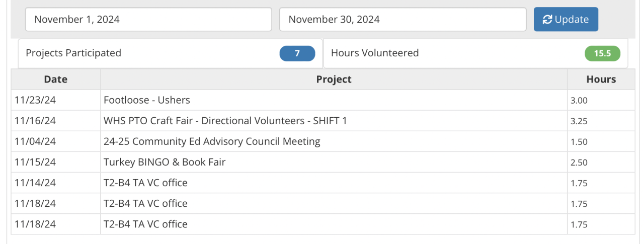
Task: Select the Turkey BINGO & Book Fair entry
Action: pos(165,162)
